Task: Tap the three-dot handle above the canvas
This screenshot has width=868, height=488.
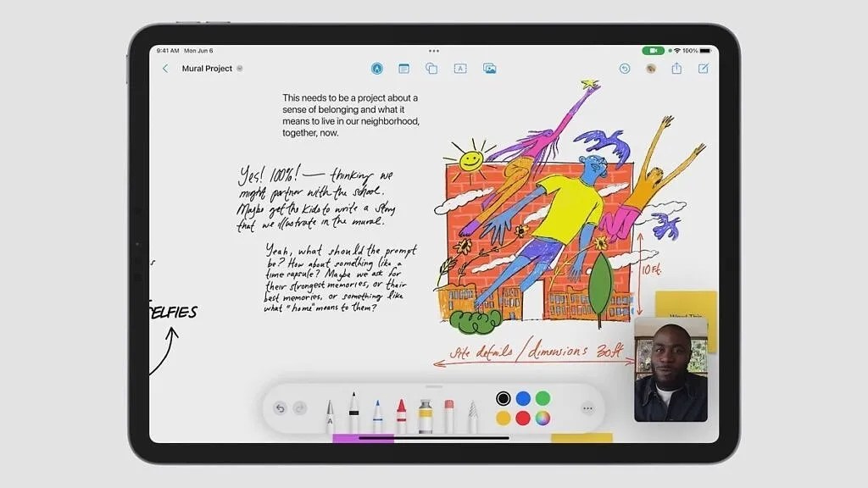Action: [434, 51]
